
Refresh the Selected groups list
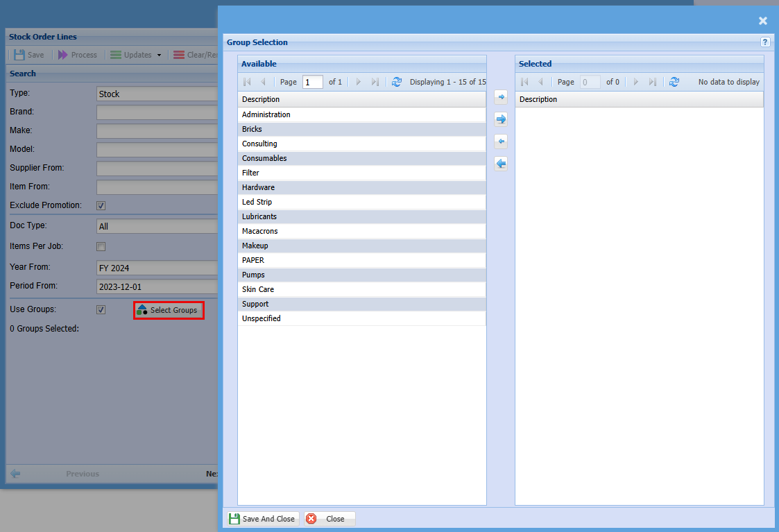(x=674, y=82)
